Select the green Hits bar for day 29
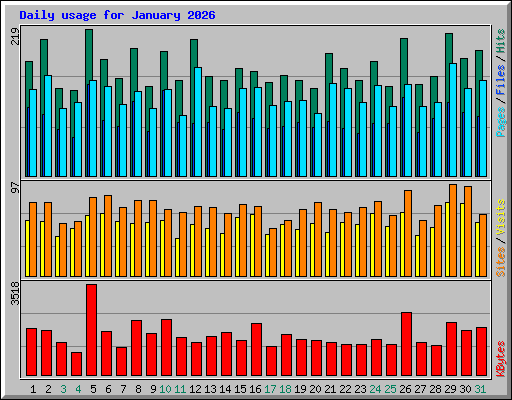Screen dimensions: 512x400 449,48
